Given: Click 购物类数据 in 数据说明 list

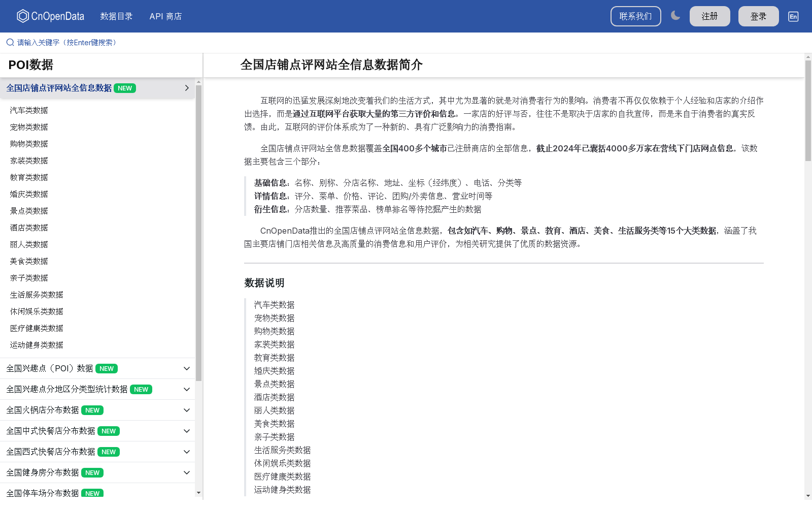Looking at the screenshot, I should coord(274,331).
